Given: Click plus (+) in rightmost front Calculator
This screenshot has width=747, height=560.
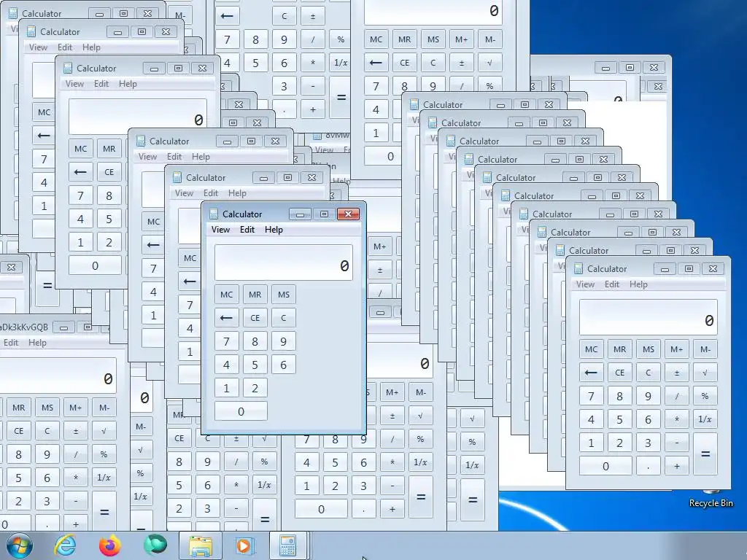Looking at the screenshot, I should (x=676, y=466).
